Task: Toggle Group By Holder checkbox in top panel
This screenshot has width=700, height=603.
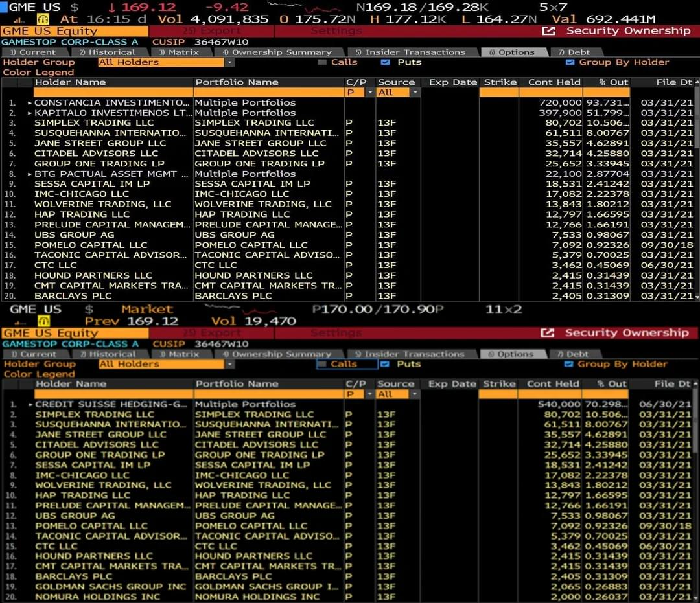Action: click(570, 62)
